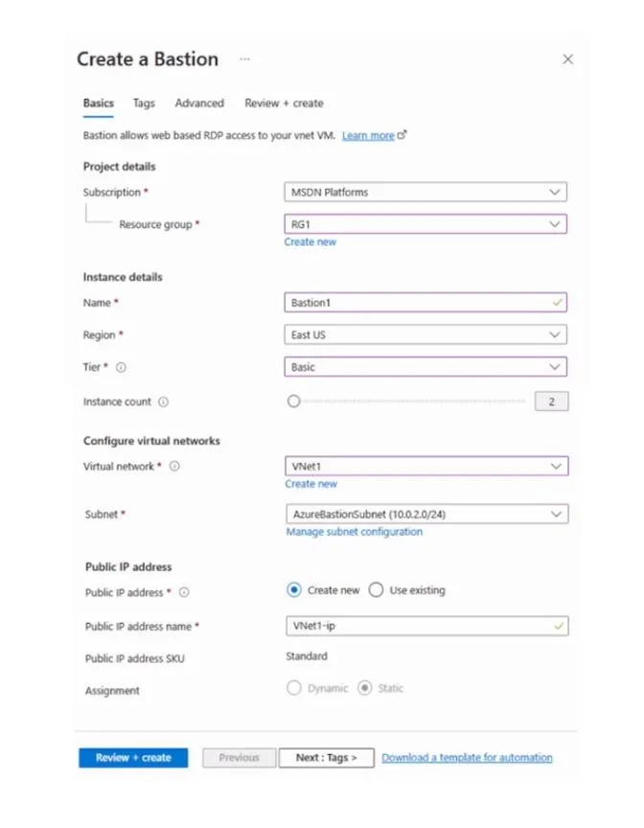Click the Virtual network info icon
644x828 pixels.
tap(174, 467)
